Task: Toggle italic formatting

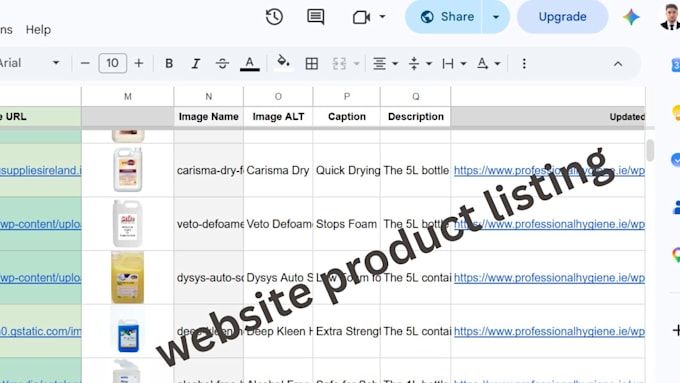Action: pos(196,64)
